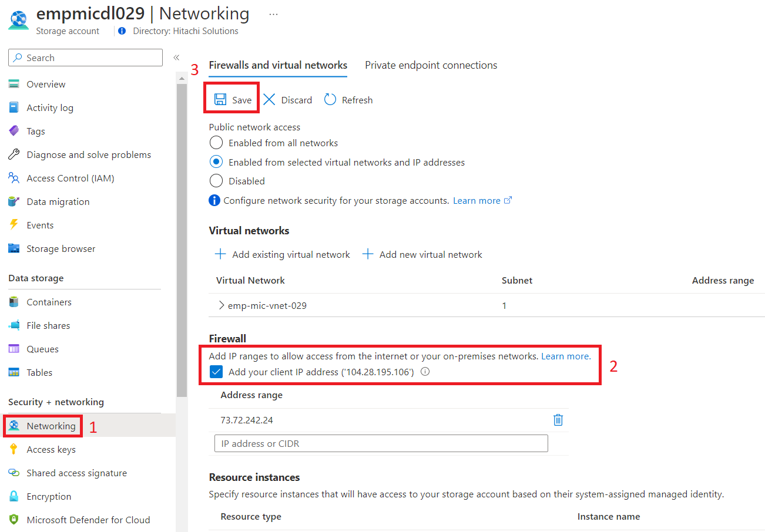Click the Queues icon

tap(14, 349)
